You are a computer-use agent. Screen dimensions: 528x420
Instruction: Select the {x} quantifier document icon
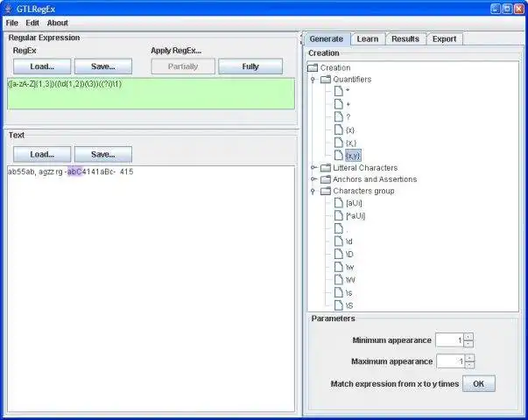pyautogui.click(x=338, y=129)
